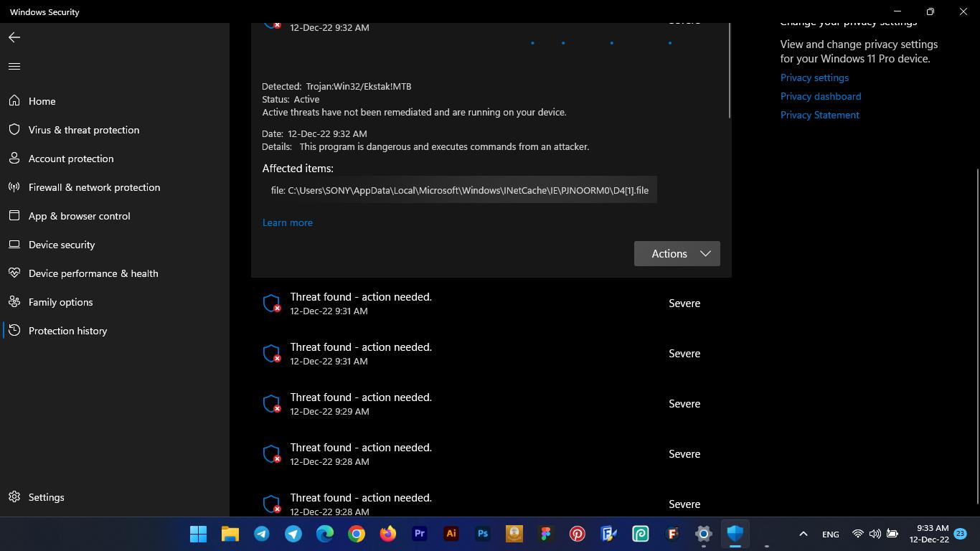This screenshot has width=980, height=551.
Task: Open Device security section
Action: 61,245
